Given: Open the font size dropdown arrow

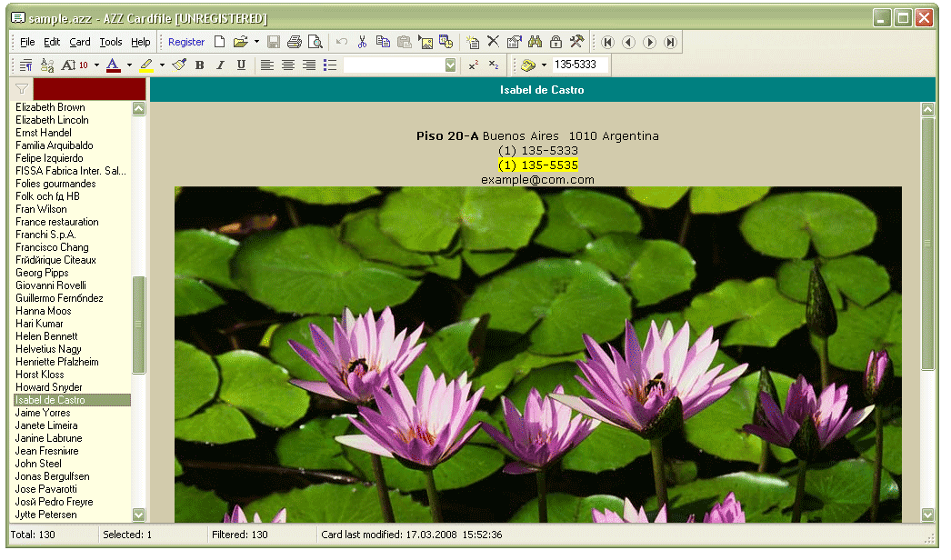Looking at the screenshot, I should [x=96, y=65].
